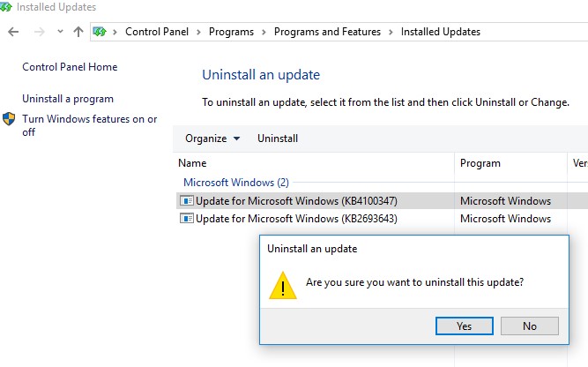Sort the list by Program column header

[480, 163]
